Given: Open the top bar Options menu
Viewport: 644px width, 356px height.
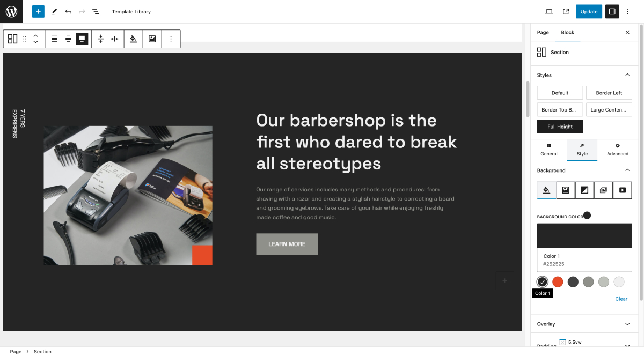Looking at the screenshot, I should point(628,11).
